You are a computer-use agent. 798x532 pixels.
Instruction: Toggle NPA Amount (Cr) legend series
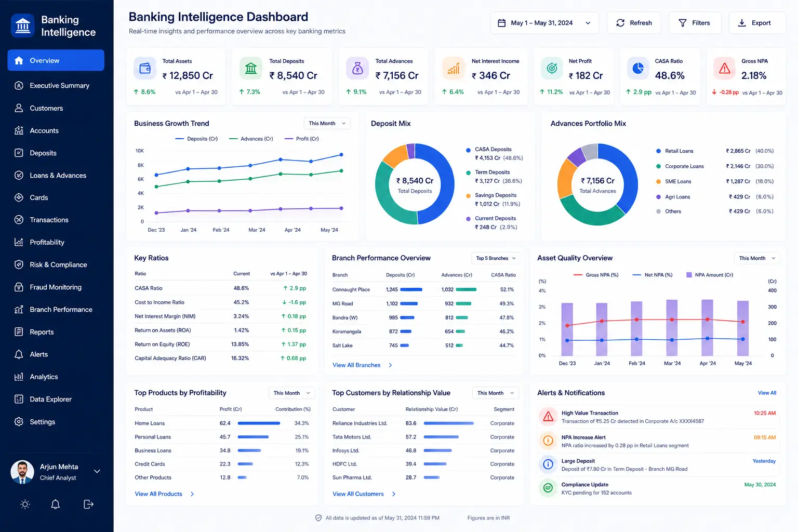click(710, 275)
